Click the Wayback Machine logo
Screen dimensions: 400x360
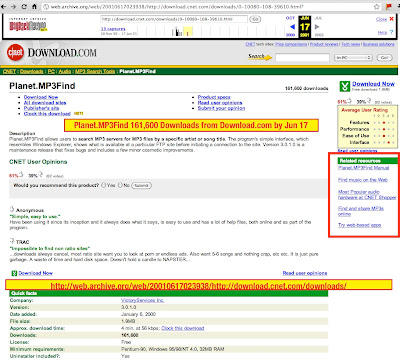click(x=28, y=25)
